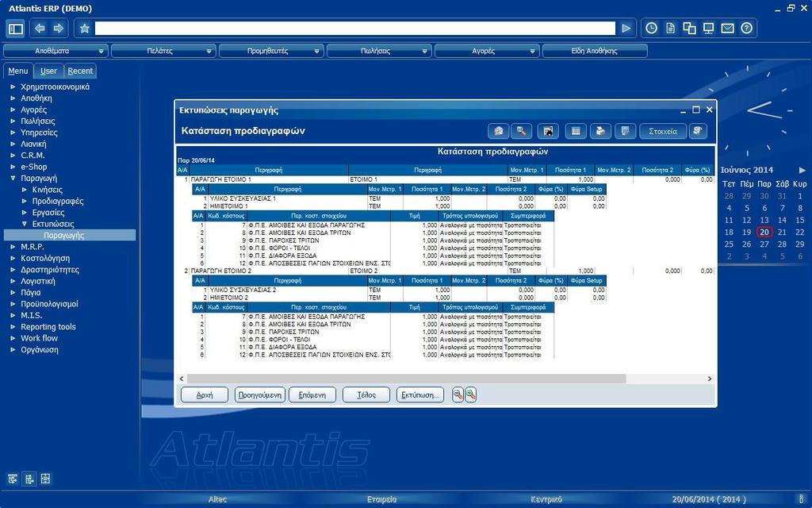Open the Πωλήσεις dropdown
This screenshot has height=508, width=812.
(x=425, y=52)
